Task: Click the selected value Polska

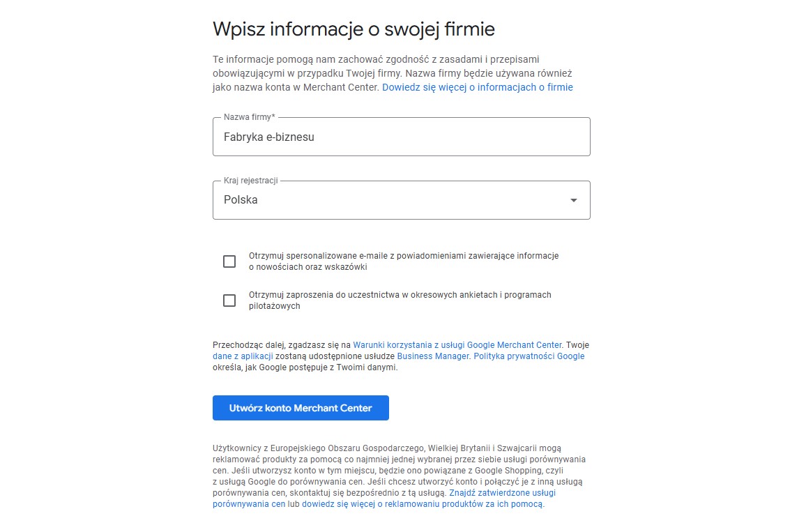Action: tap(241, 200)
